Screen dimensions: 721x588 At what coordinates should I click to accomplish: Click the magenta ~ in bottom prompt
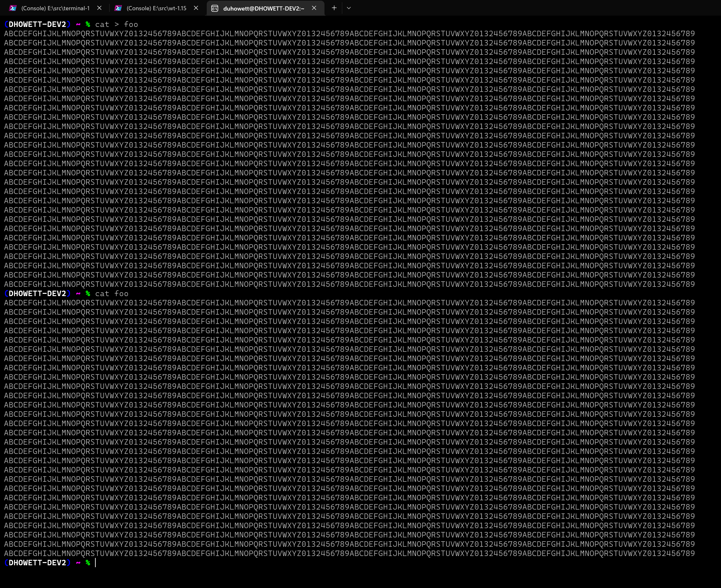click(78, 563)
